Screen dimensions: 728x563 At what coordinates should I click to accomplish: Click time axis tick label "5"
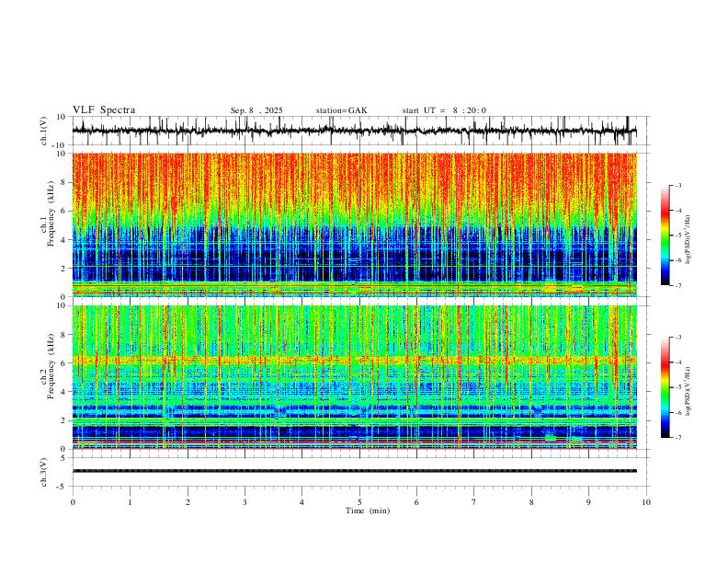click(359, 502)
